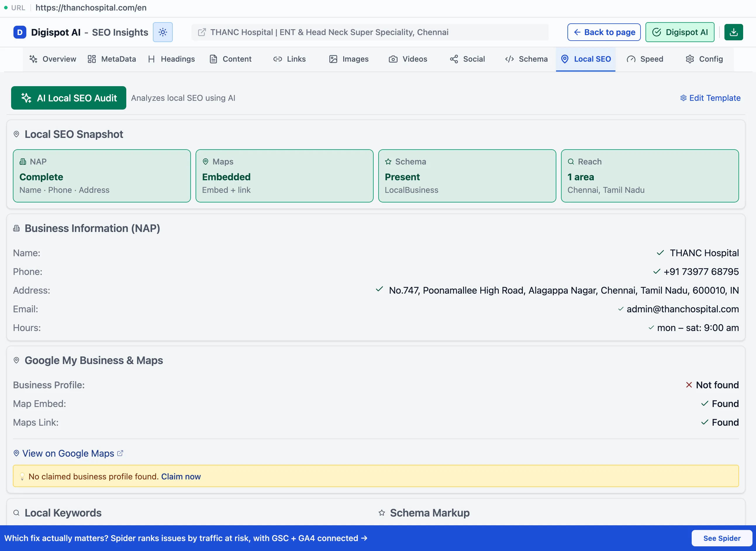The width and height of the screenshot is (756, 551).
Task: Click the star icon in Schema card
Action: 388,162
